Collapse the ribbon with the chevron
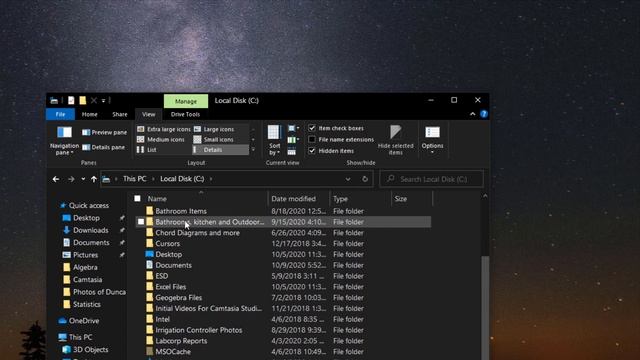 pos(473,114)
